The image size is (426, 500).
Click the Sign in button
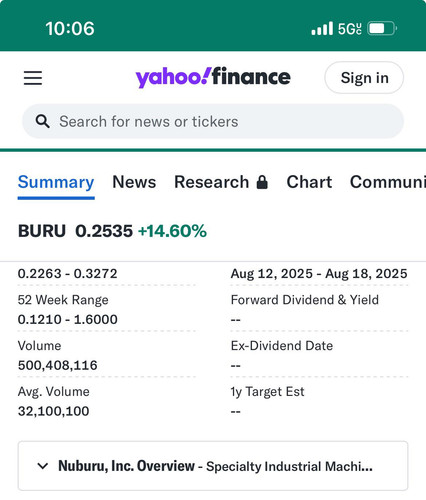pyautogui.click(x=364, y=78)
